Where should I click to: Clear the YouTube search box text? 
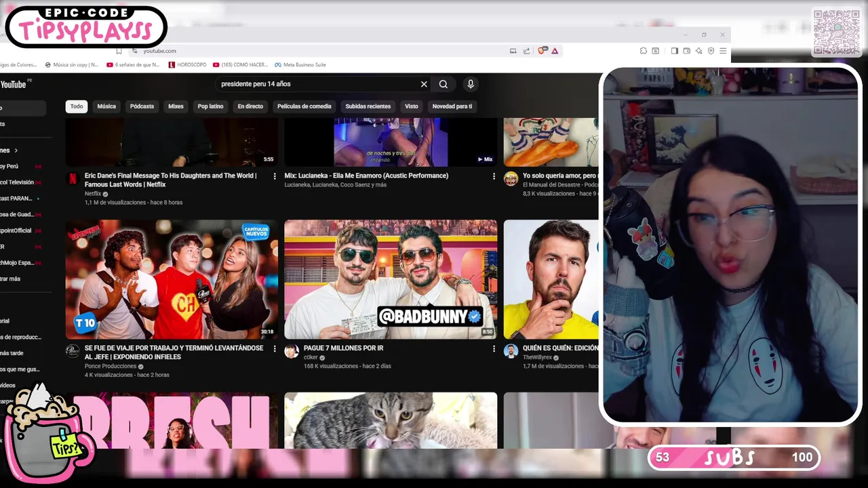(424, 84)
